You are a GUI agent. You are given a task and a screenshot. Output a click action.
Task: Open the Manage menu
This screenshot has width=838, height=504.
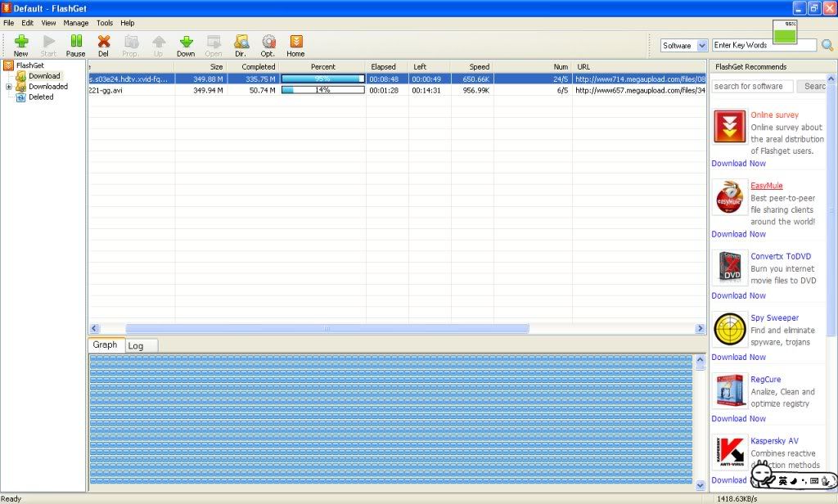coord(76,23)
